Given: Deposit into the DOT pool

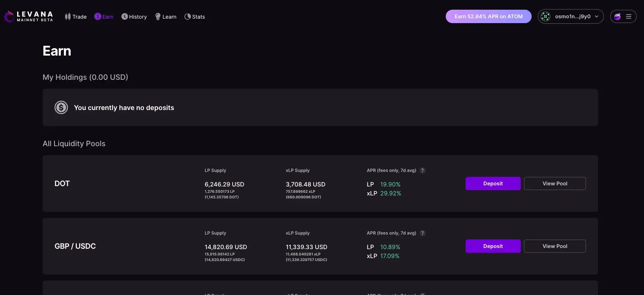Looking at the screenshot, I should pyautogui.click(x=493, y=183).
